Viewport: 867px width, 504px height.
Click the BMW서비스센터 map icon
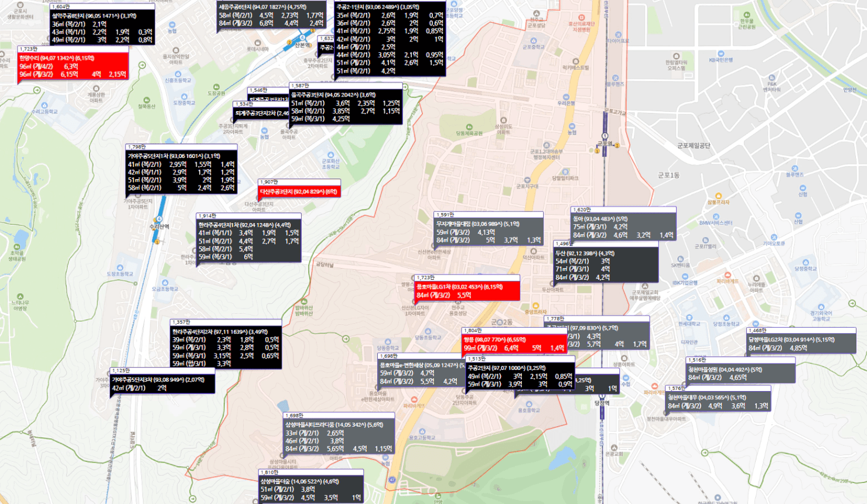click(x=716, y=216)
